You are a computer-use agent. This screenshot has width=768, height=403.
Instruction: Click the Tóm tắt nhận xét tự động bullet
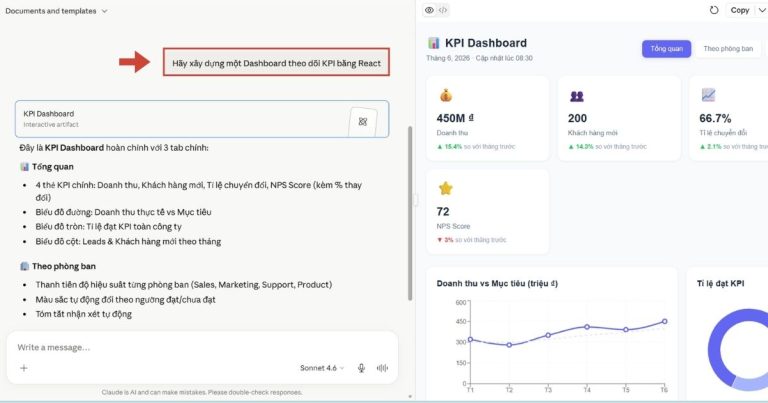click(x=83, y=314)
